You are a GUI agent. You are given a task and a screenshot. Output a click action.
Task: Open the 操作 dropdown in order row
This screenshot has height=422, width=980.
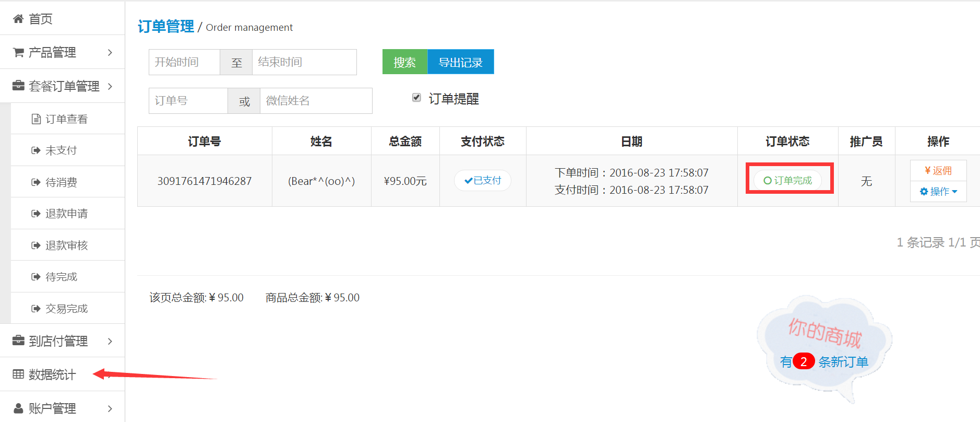point(939,192)
